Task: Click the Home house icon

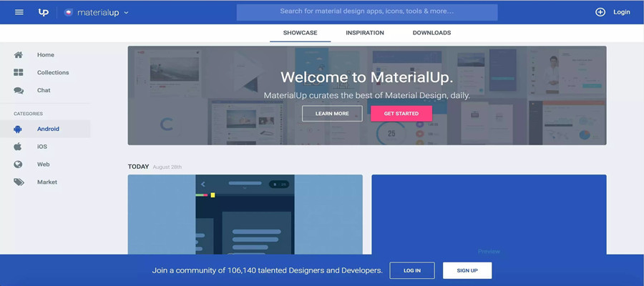Action: pyautogui.click(x=19, y=55)
